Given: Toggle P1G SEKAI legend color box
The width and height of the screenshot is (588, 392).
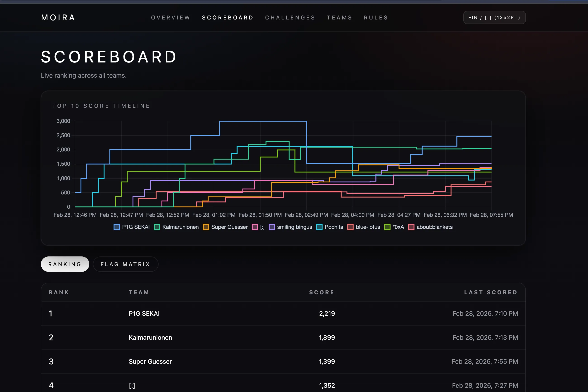Looking at the screenshot, I should point(117,227).
